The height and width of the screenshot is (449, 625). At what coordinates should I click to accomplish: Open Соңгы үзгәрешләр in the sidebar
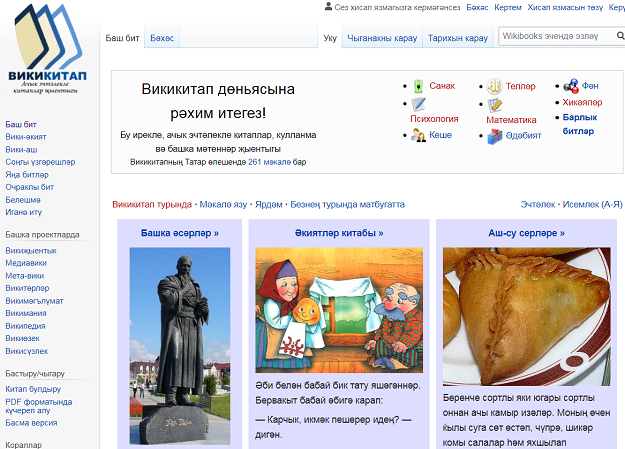click(40, 162)
